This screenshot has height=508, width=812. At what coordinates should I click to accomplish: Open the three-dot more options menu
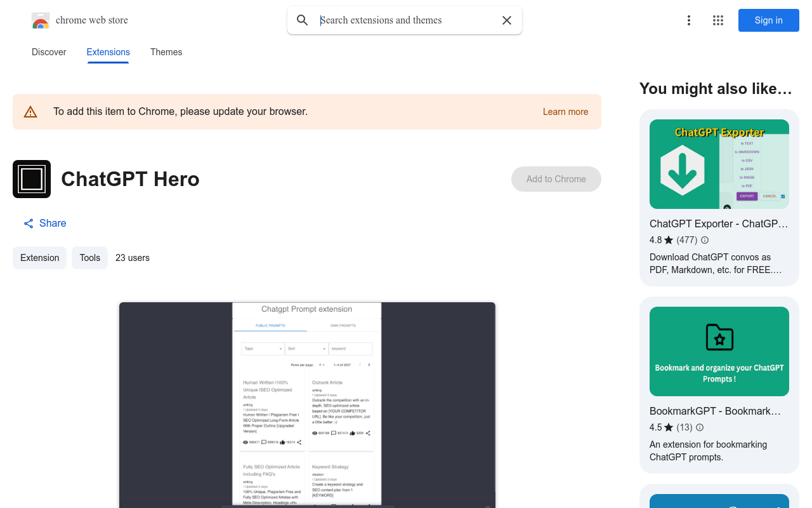(689, 20)
